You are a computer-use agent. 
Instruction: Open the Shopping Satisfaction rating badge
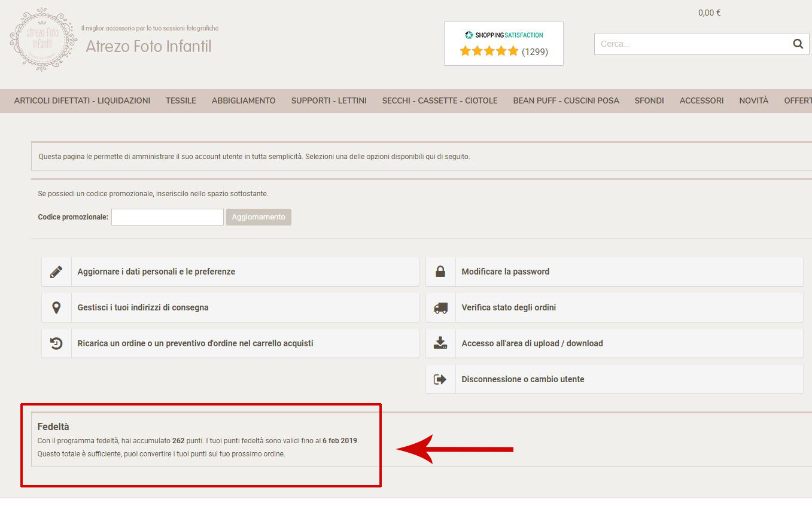tap(503, 44)
